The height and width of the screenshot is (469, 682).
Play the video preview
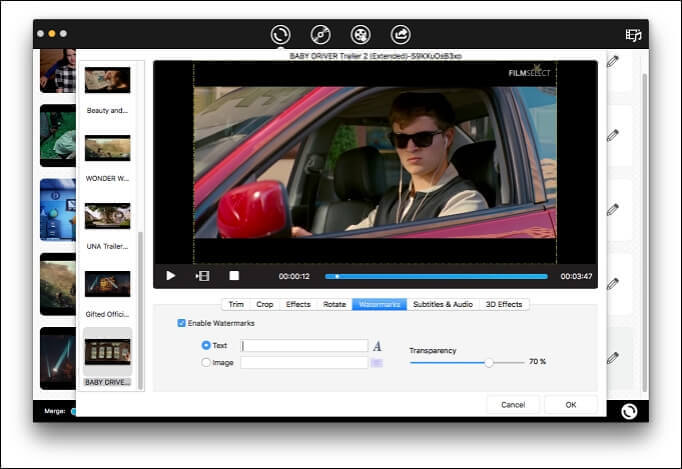click(171, 276)
